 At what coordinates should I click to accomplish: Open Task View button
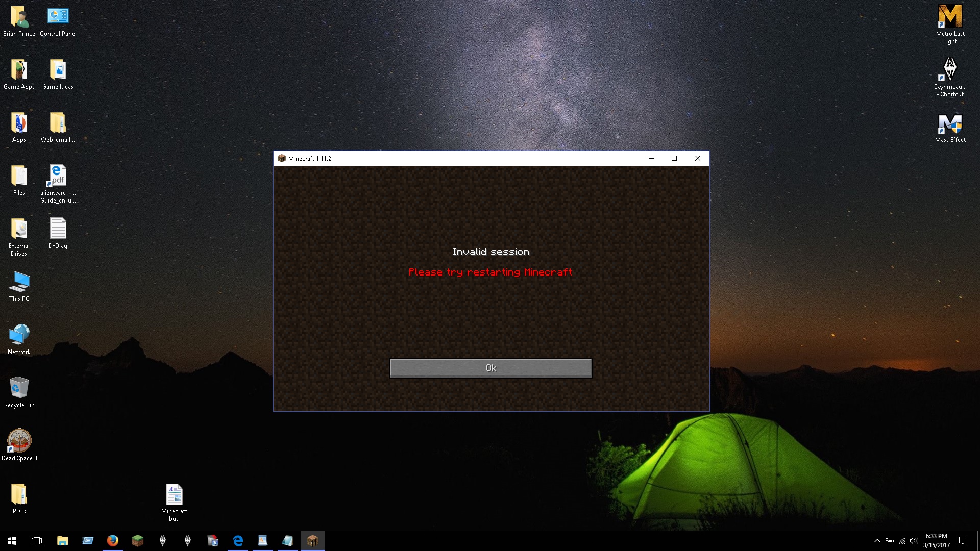[37, 540]
